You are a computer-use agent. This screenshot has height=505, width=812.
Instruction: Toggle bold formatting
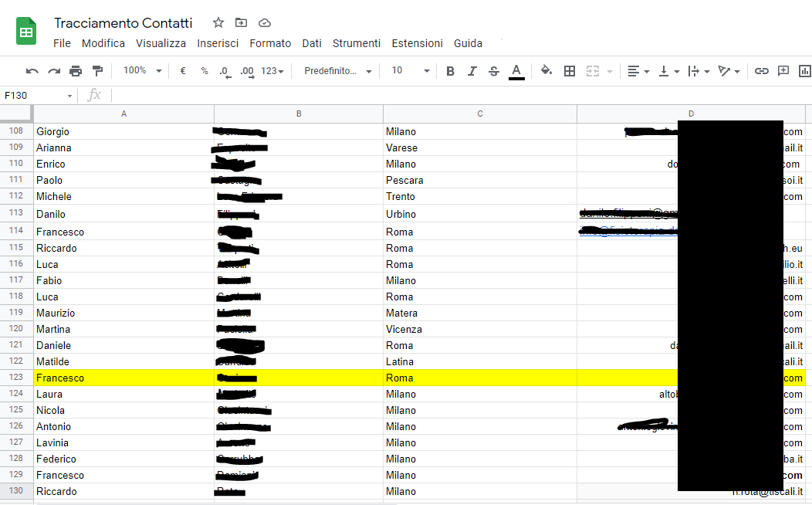pyautogui.click(x=451, y=71)
